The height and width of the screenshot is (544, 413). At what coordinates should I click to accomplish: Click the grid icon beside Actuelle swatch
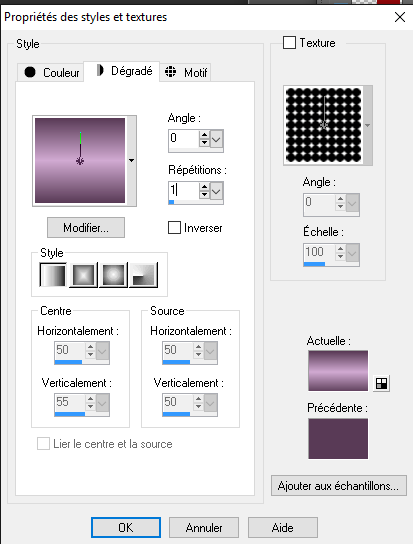(x=381, y=383)
